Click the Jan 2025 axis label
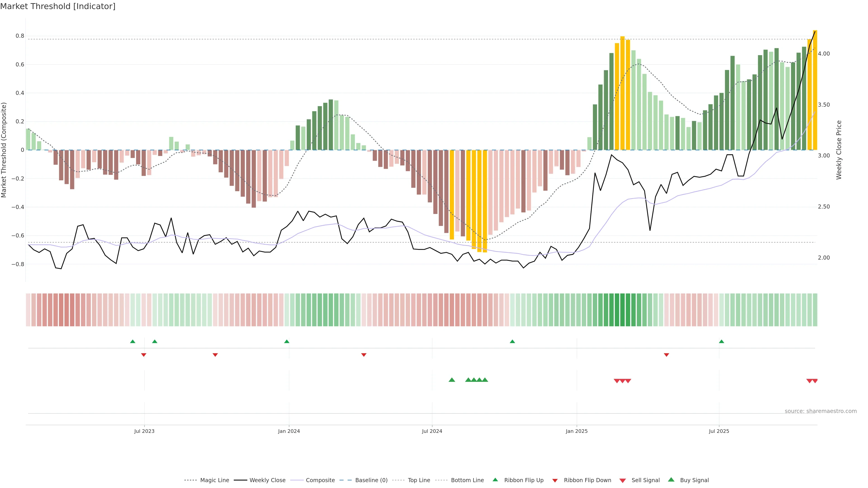Viewport: 868px width, 488px height. coord(577,431)
